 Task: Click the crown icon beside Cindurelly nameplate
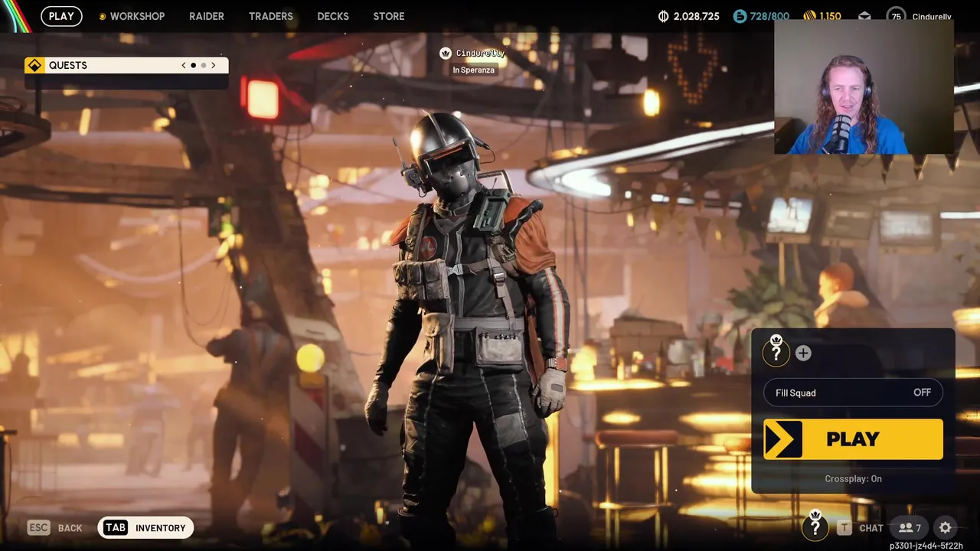click(446, 53)
